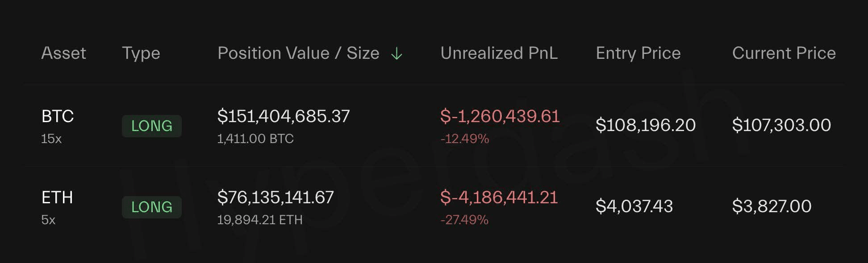Viewport: 868px width, 263px height.
Task: Click ETH entry price $4,037.43
Action: click(634, 206)
